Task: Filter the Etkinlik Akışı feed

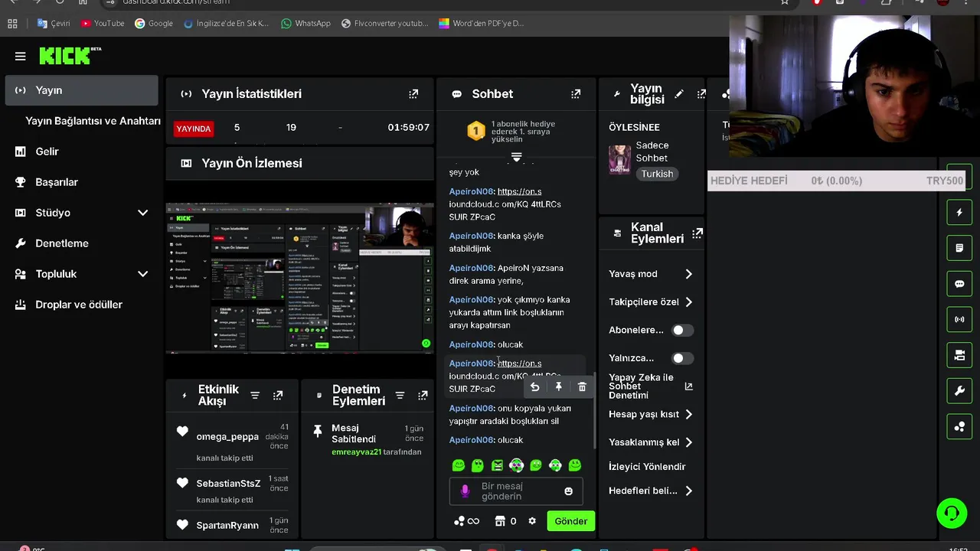Action: click(x=255, y=395)
